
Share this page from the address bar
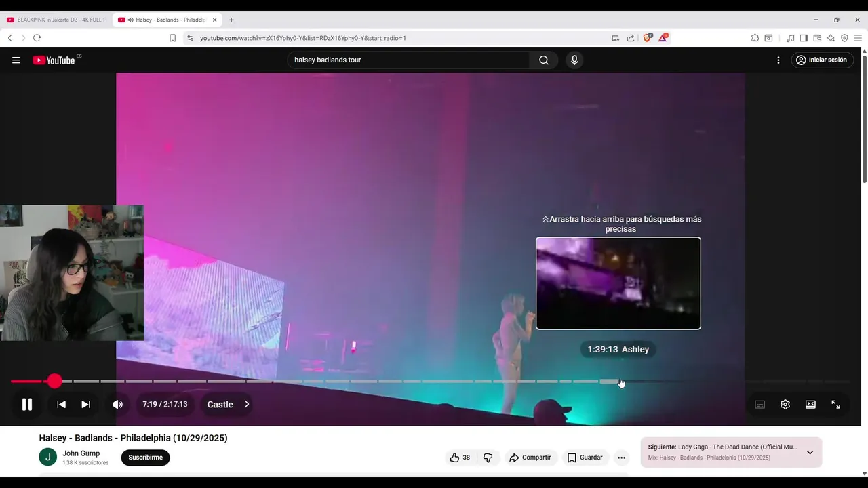[631, 38]
